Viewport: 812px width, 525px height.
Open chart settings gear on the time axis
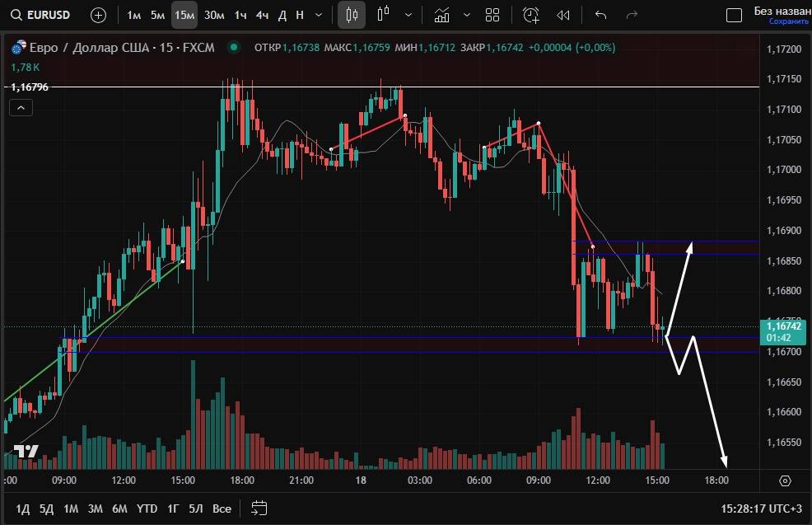click(785, 480)
